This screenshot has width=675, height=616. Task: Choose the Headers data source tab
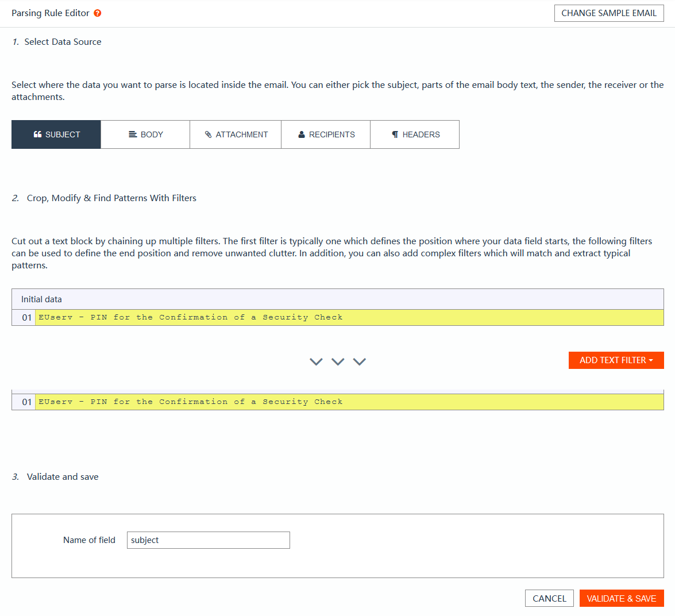pos(415,134)
